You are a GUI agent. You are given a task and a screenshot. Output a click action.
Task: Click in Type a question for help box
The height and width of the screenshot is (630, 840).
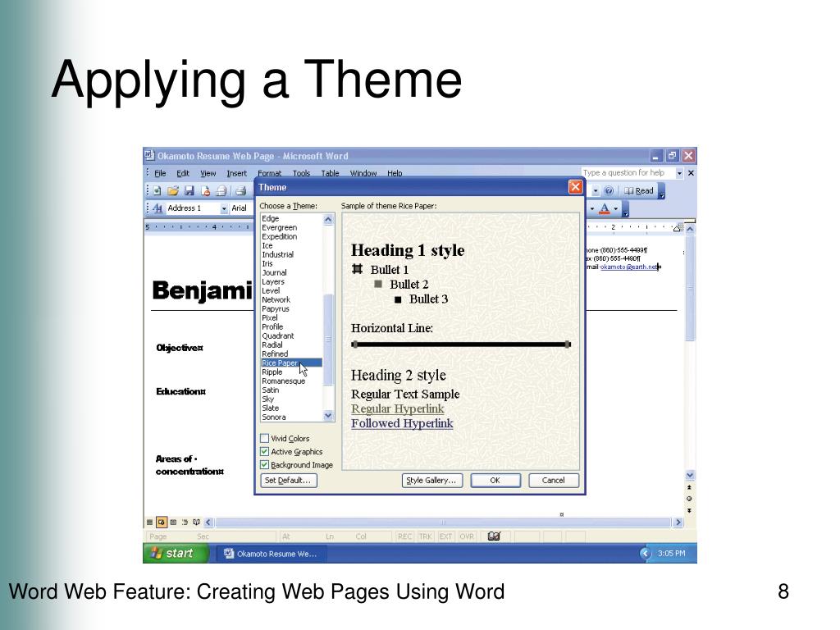(628, 173)
